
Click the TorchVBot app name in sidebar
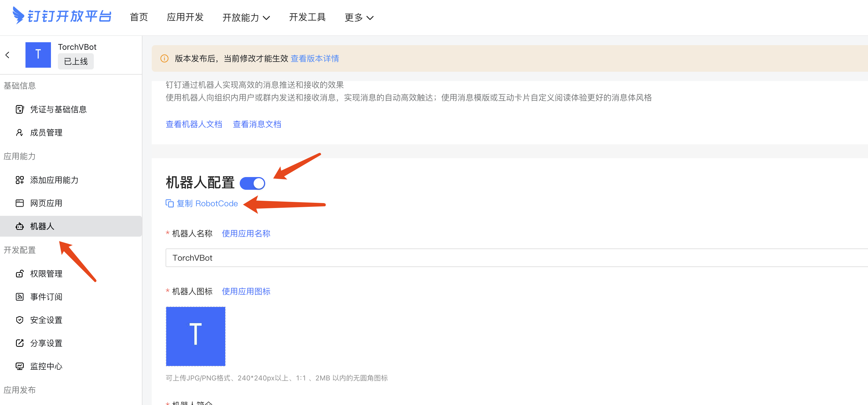(x=77, y=47)
